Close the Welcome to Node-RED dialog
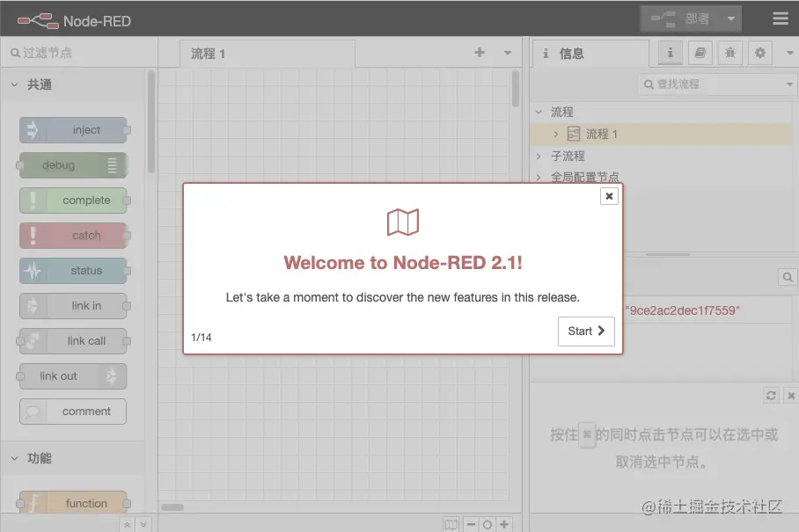The width and height of the screenshot is (799, 532). point(609,196)
